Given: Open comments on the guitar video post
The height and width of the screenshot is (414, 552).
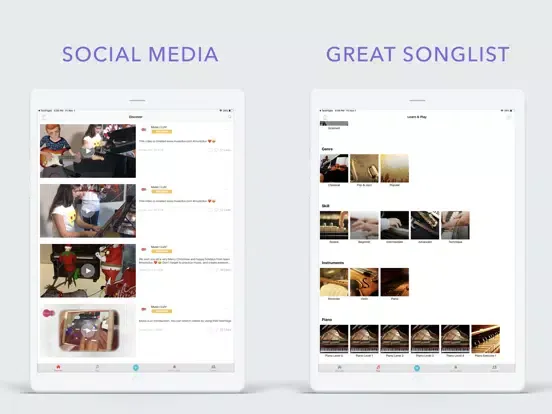Looking at the screenshot, I should (211, 150).
